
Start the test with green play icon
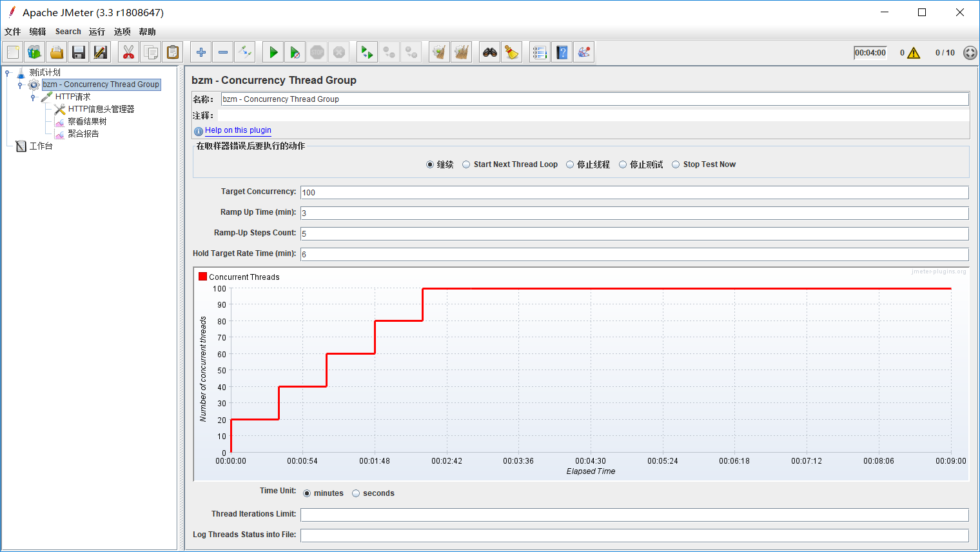tap(273, 52)
